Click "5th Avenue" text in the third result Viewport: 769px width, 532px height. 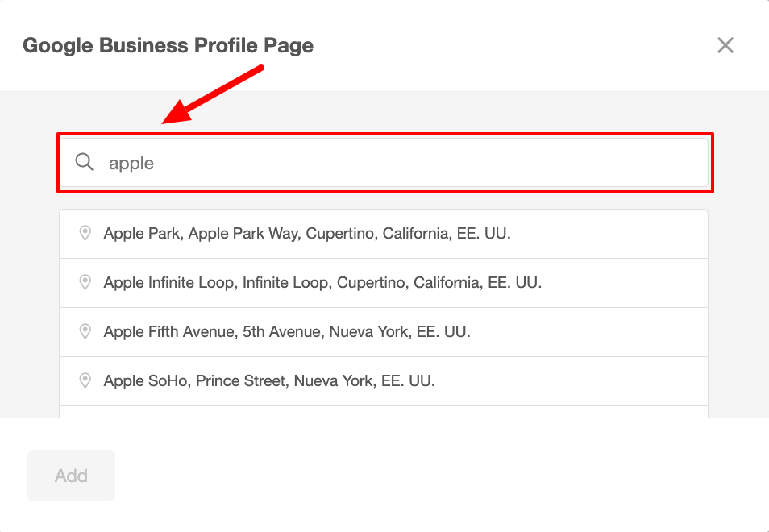(280, 332)
